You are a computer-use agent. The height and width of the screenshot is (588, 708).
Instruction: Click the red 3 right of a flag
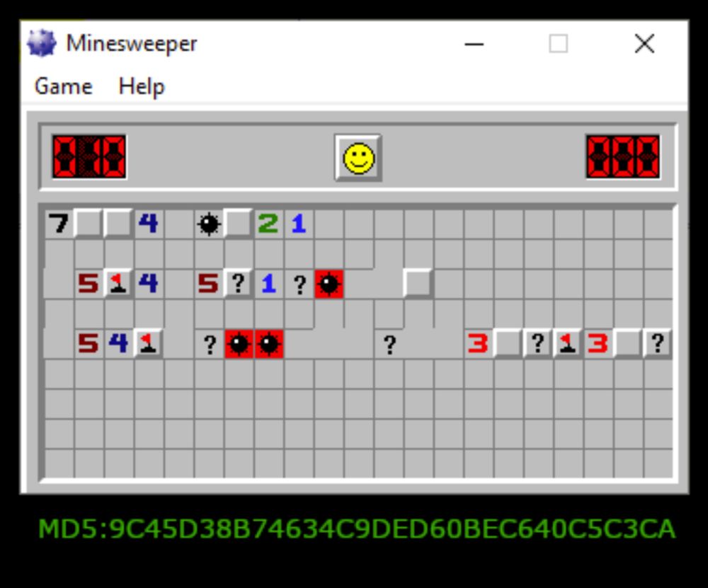[598, 344]
